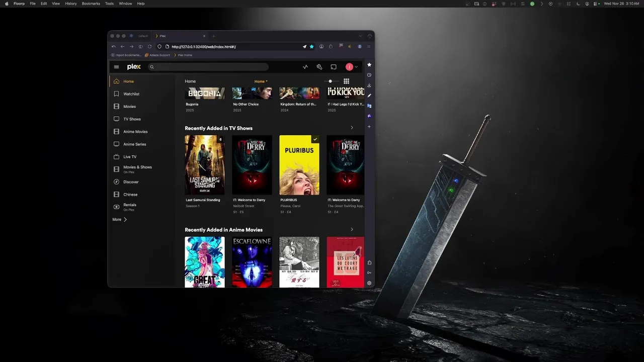Screen dimensions: 644x362
Task: Click the No Other Choice title
Action: click(246, 104)
